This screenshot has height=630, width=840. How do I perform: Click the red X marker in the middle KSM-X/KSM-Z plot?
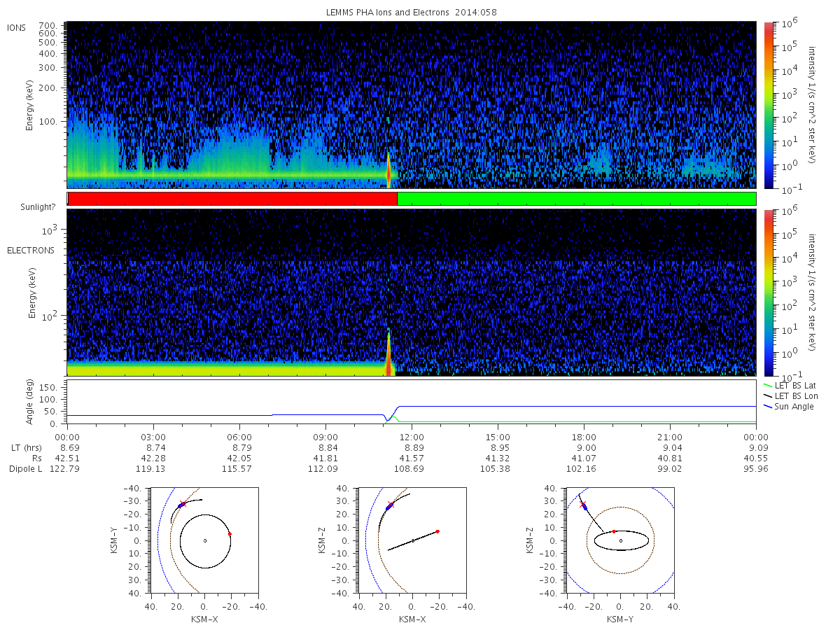click(391, 504)
